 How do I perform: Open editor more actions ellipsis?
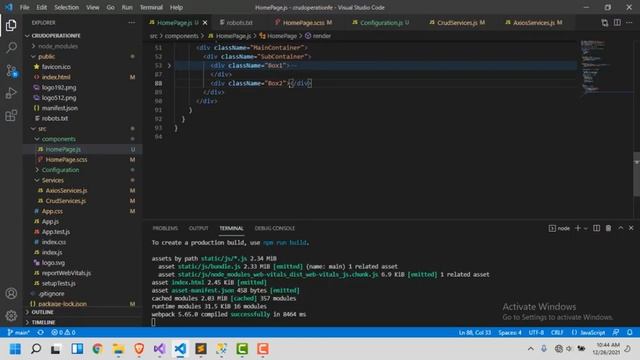629,23
